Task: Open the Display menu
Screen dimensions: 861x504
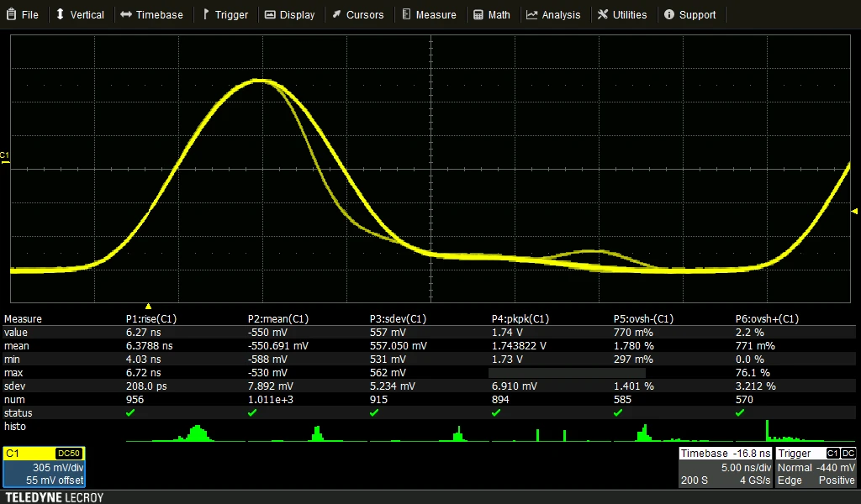Action: click(289, 15)
